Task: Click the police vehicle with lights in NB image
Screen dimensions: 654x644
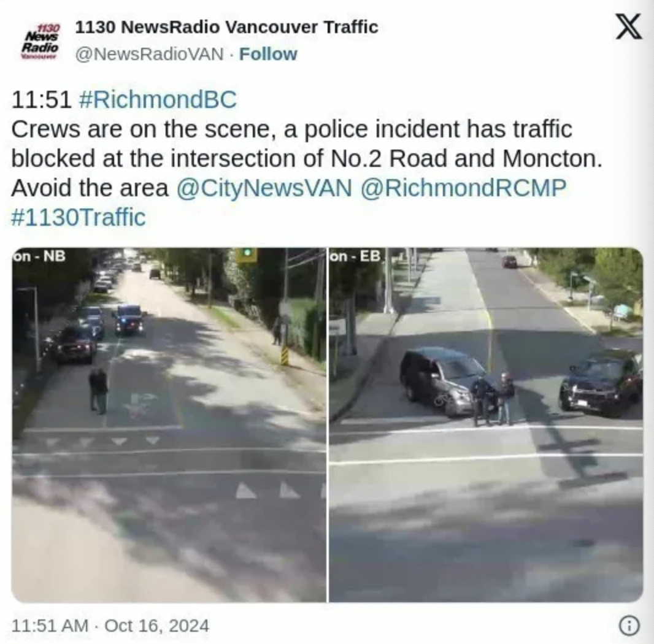Action: (x=129, y=320)
